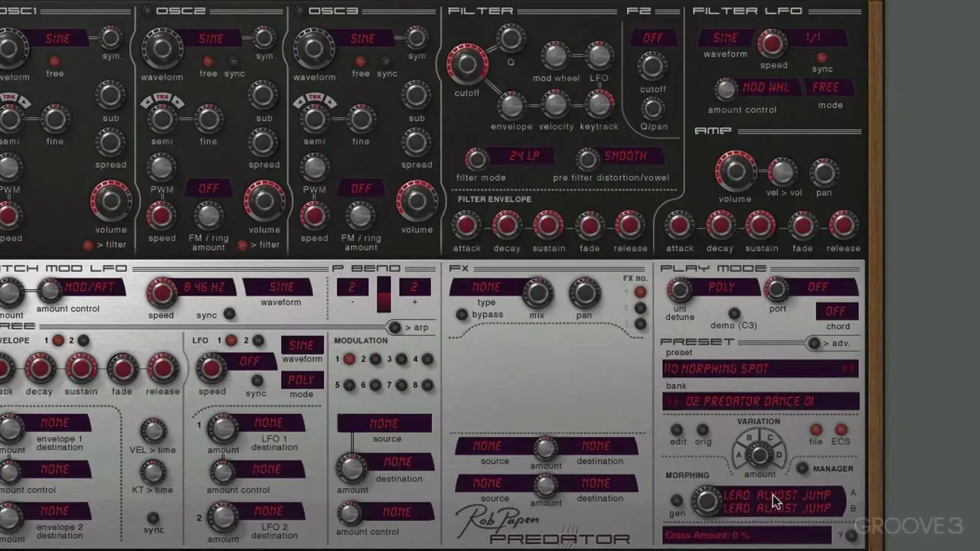980x551 pixels.
Task: Toggle the OSC3 power LED
Action: (x=299, y=11)
